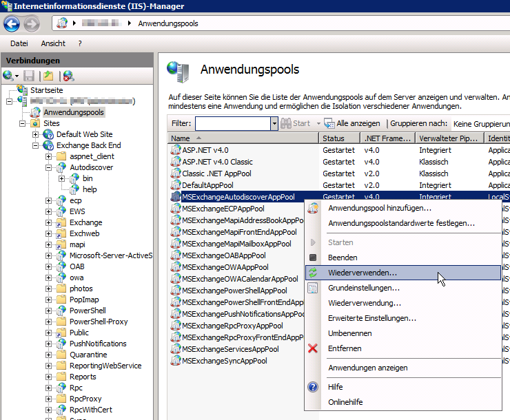The height and width of the screenshot is (420, 510).
Task: Sort by the Name column header
Action: (x=243, y=138)
